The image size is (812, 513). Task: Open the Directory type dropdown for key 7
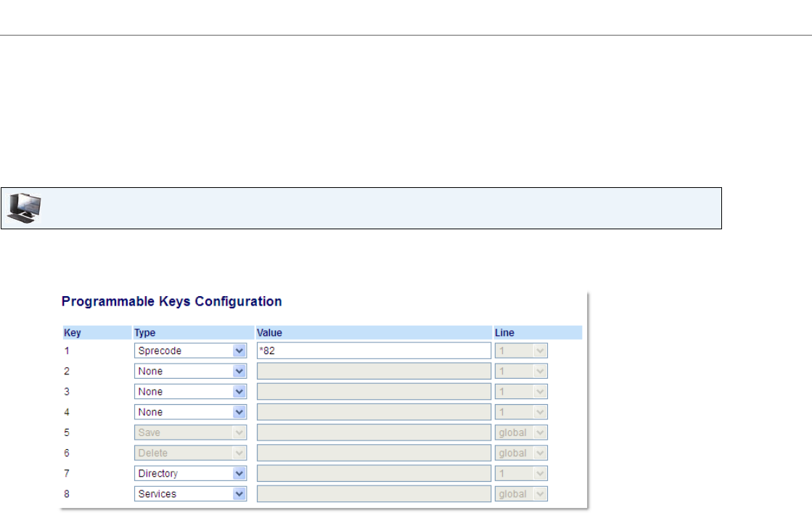click(x=190, y=473)
